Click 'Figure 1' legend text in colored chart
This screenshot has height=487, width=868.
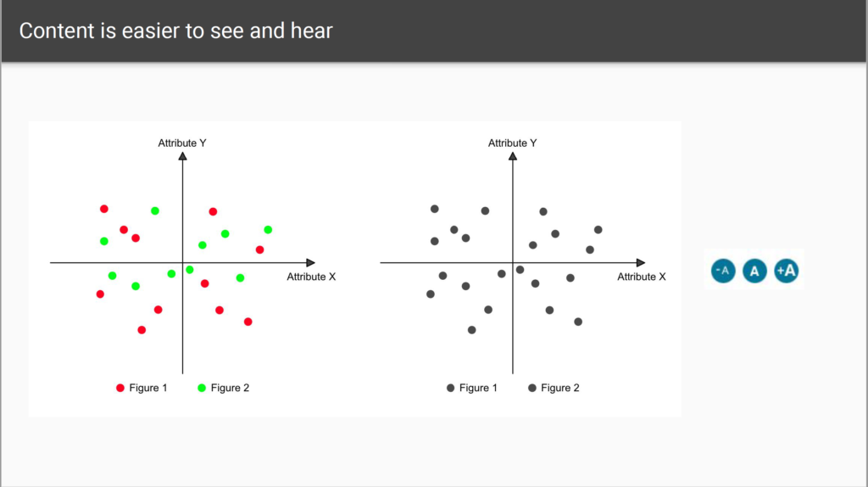148,388
